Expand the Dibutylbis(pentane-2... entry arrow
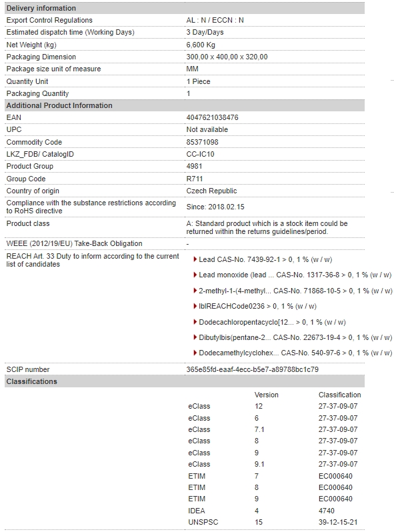The width and height of the screenshot is (394, 532). pyautogui.click(x=195, y=337)
